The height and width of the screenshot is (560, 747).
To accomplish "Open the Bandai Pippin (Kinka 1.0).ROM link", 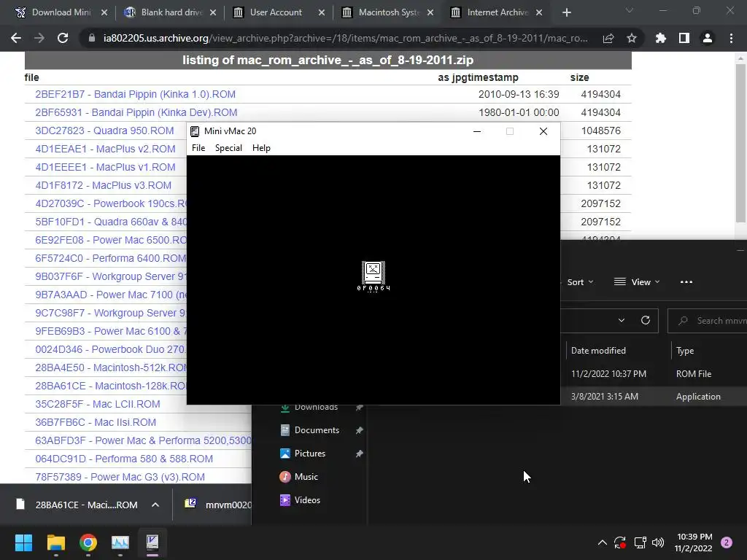I will [135, 94].
